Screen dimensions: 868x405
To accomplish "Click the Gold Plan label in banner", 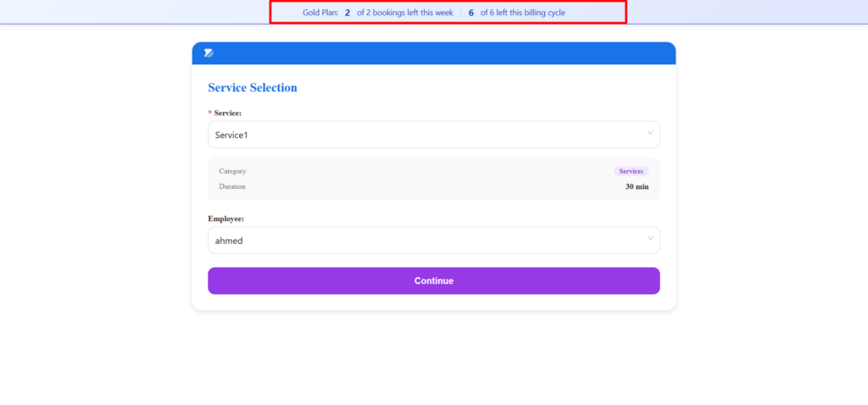I will pos(320,13).
